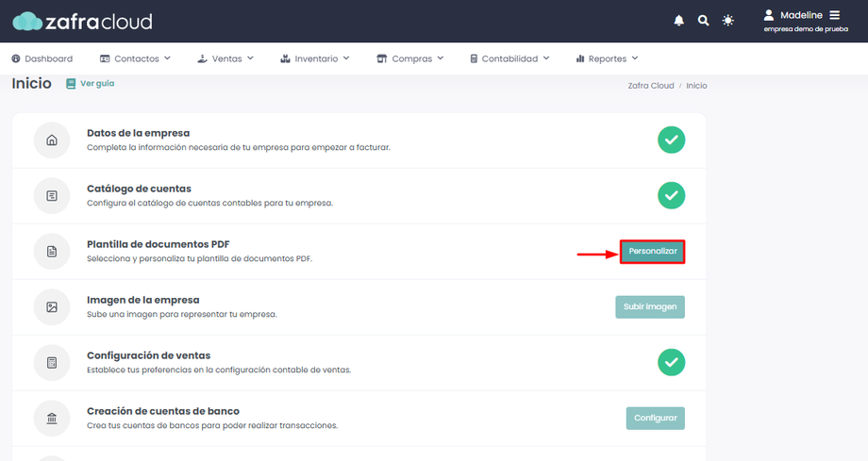
Task: Click the Inicio breadcrumb
Action: pyautogui.click(x=696, y=86)
